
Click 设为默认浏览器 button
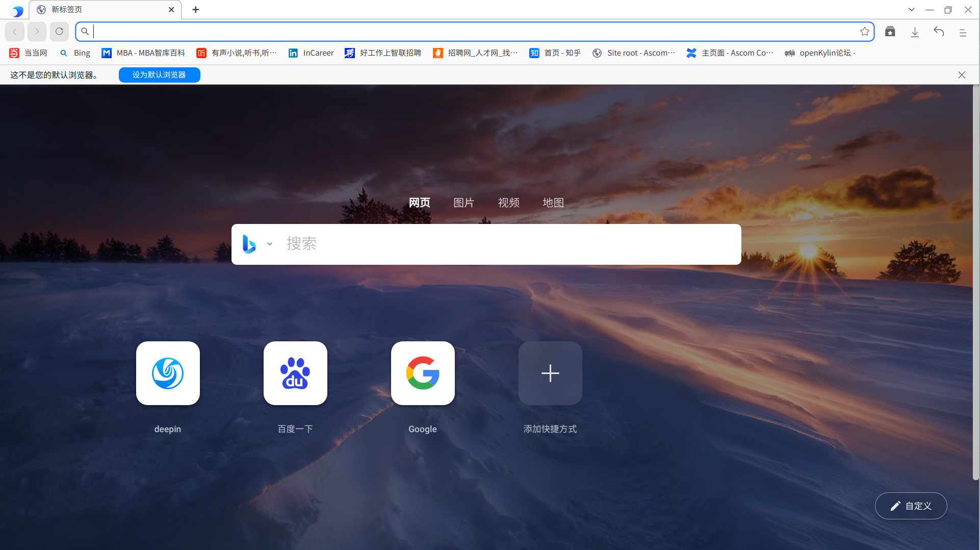pyautogui.click(x=159, y=74)
